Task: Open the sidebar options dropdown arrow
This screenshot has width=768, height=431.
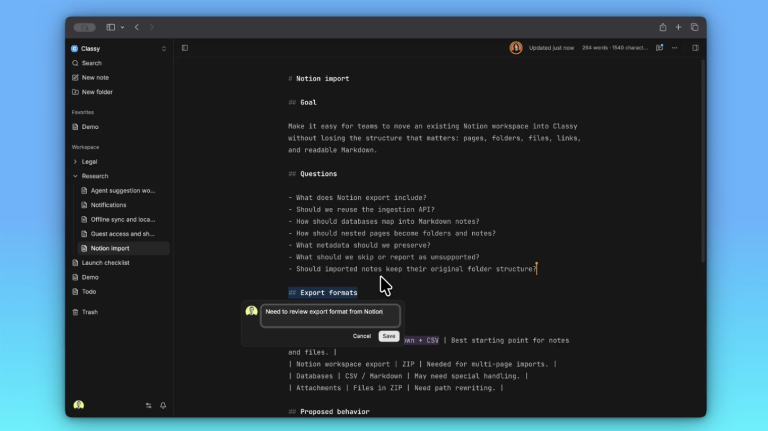Action: pyautogui.click(x=122, y=27)
